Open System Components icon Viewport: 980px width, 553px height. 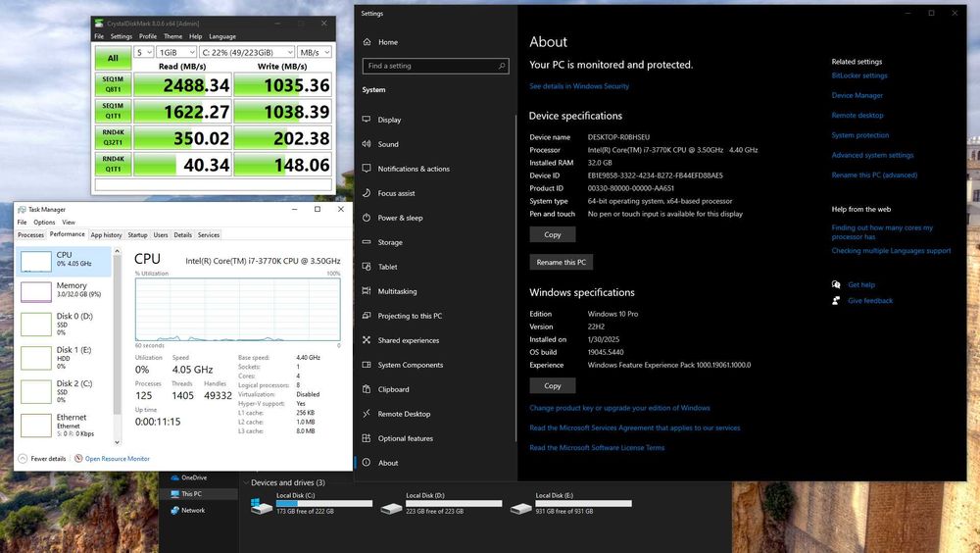click(x=367, y=365)
